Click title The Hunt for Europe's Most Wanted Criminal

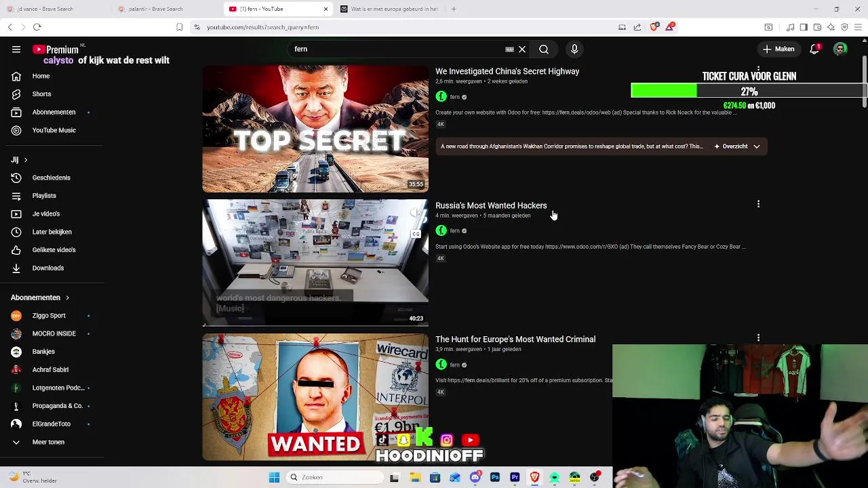(515, 340)
